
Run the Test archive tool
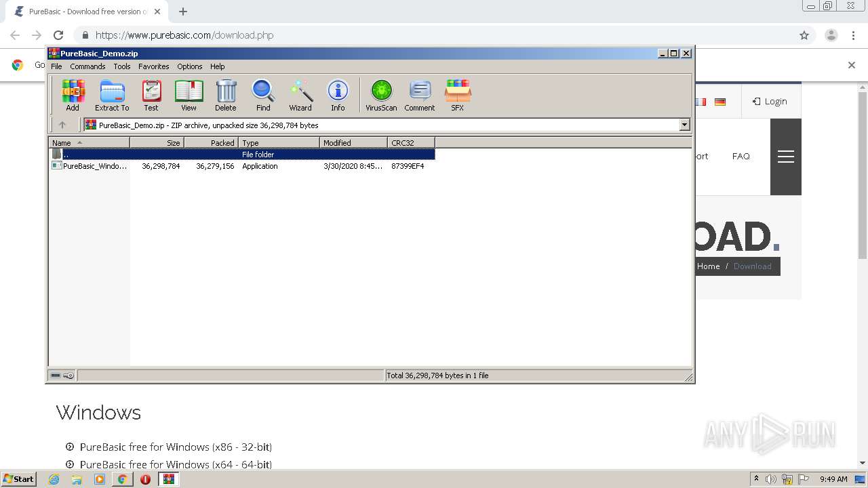click(x=151, y=95)
